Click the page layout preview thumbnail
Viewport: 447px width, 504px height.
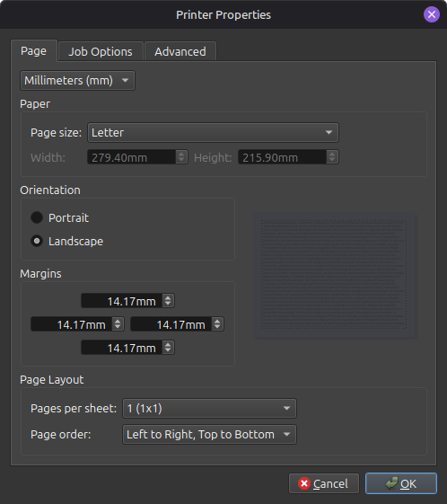(x=335, y=275)
